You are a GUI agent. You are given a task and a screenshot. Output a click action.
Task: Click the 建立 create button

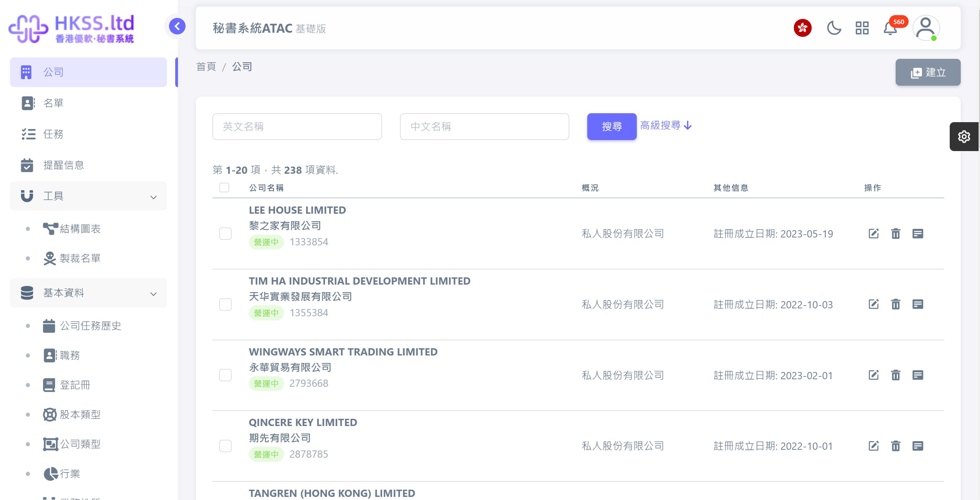point(928,72)
